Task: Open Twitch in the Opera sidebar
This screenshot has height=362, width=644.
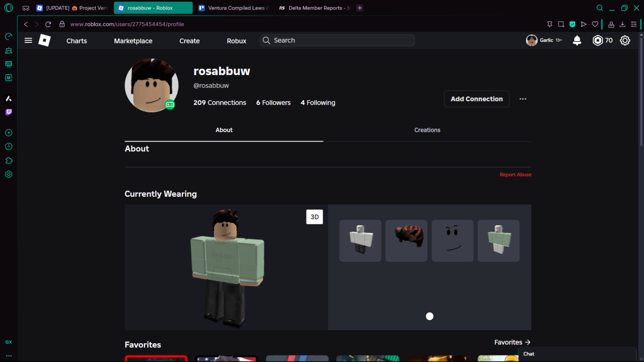Action: 9,113
